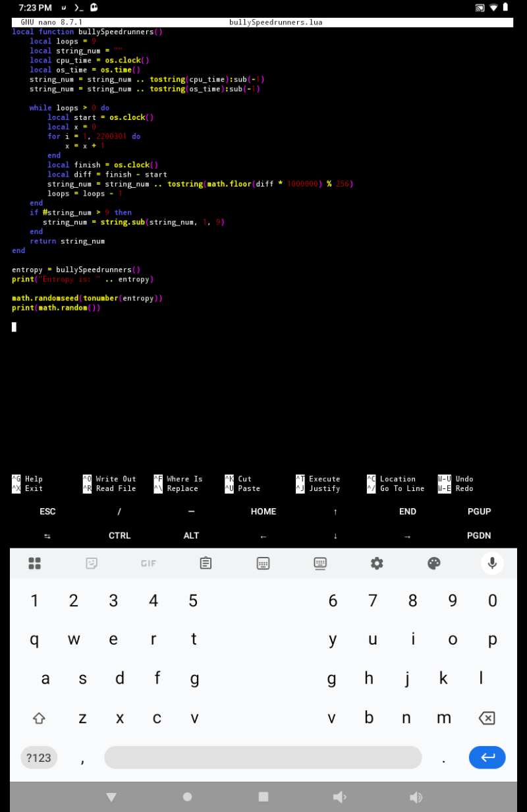
Task: Select the ^K Cut shortcut
Action: 238,479
